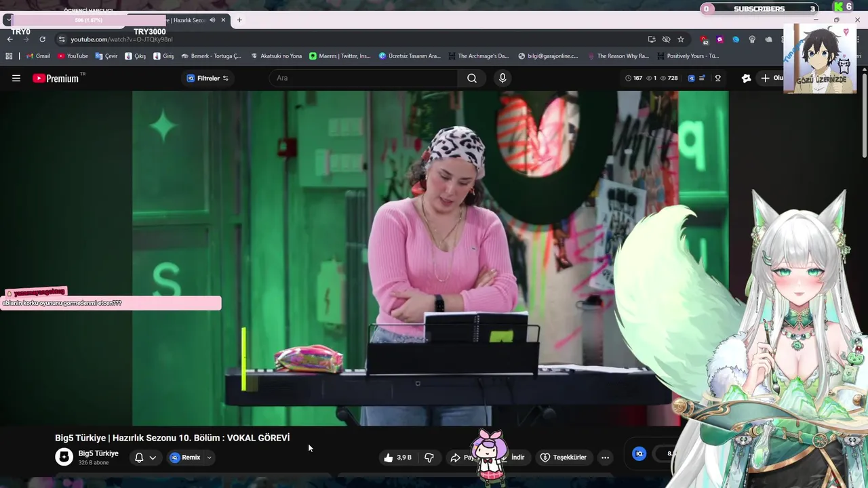The width and height of the screenshot is (868, 488).
Task: Open a new browser tab
Action: 239,20
